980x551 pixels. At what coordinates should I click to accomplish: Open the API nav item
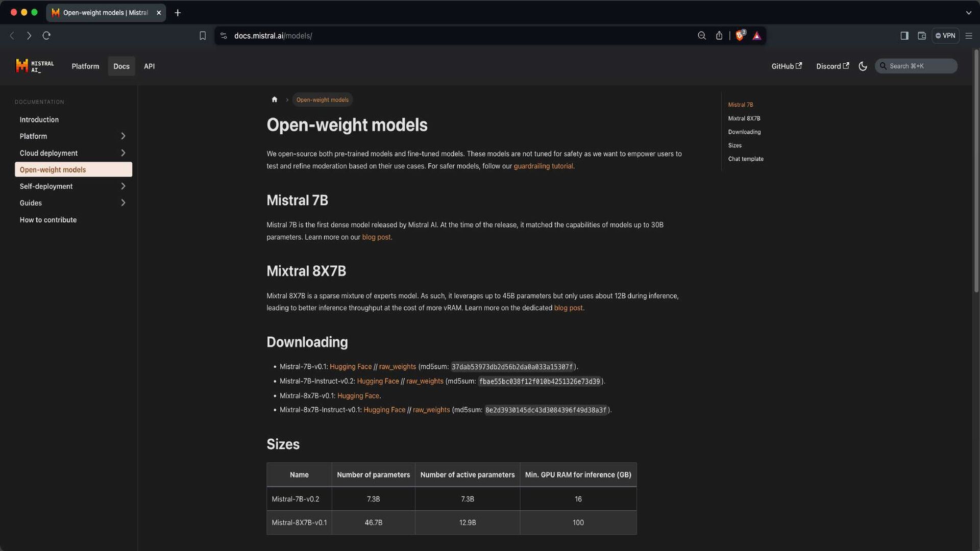pyautogui.click(x=149, y=66)
